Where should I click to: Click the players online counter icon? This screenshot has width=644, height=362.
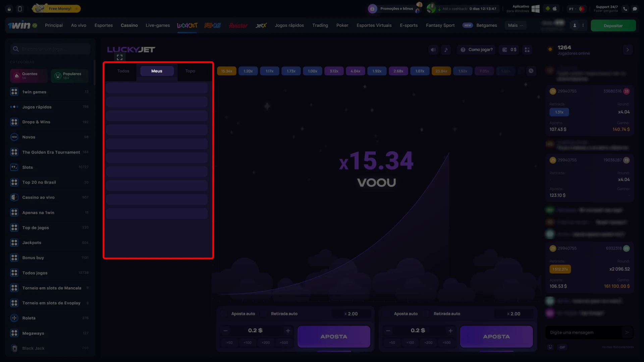550,49
